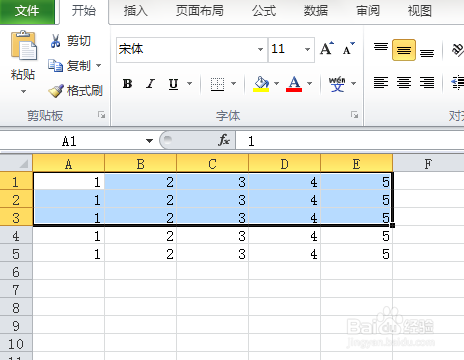Apply cell borders icon

pos(217,84)
